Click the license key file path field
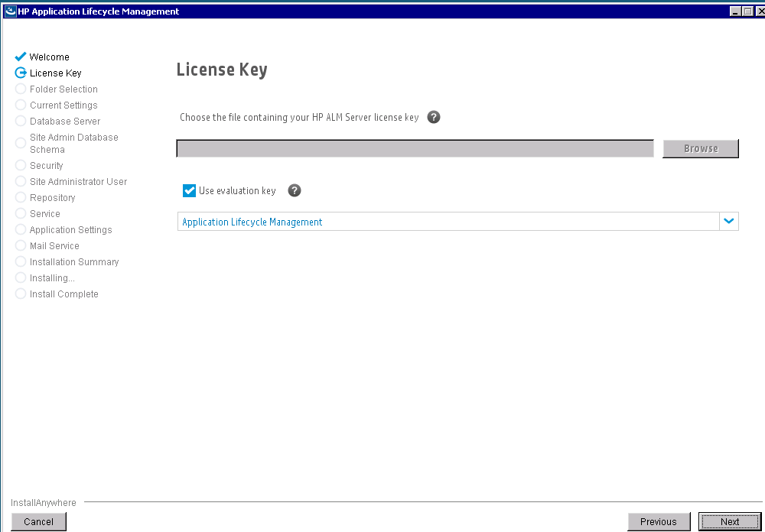This screenshot has width=765, height=532. pos(415,149)
